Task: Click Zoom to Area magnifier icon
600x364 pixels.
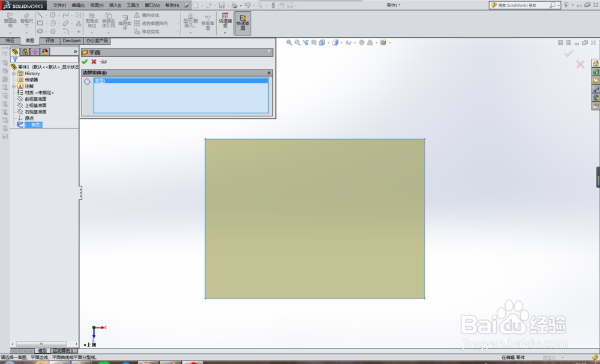Action: pyautogui.click(x=298, y=43)
